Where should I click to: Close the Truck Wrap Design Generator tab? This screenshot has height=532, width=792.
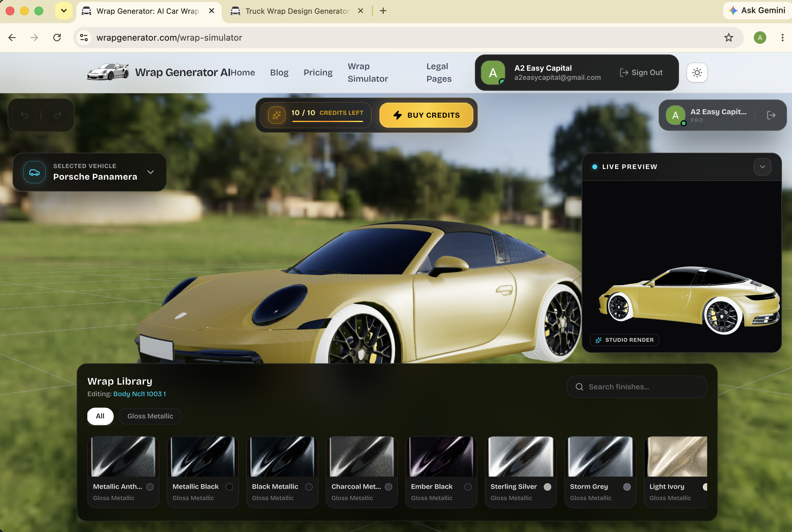coord(361,11)
